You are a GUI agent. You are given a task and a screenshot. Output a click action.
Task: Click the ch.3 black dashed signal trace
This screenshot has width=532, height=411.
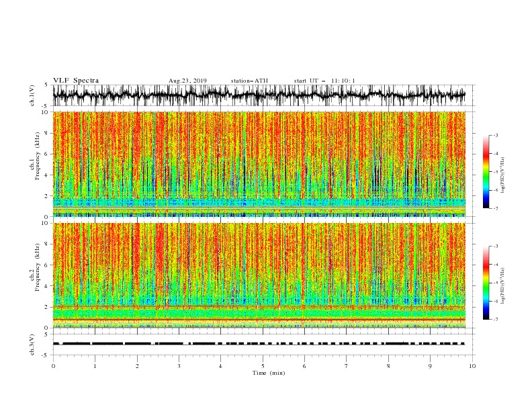point(259,344)
